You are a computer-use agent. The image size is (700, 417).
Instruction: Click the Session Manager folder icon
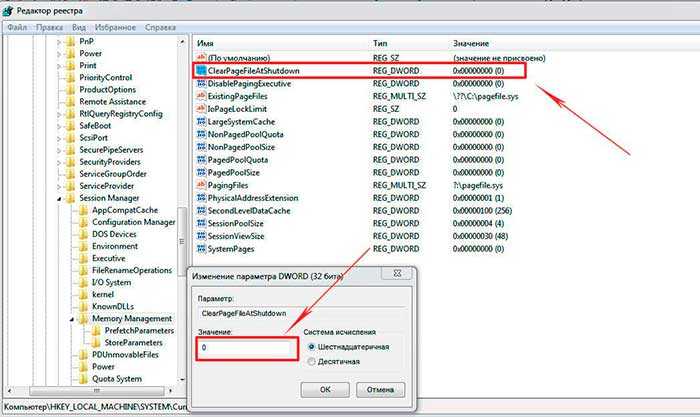(x=71, y=198)
